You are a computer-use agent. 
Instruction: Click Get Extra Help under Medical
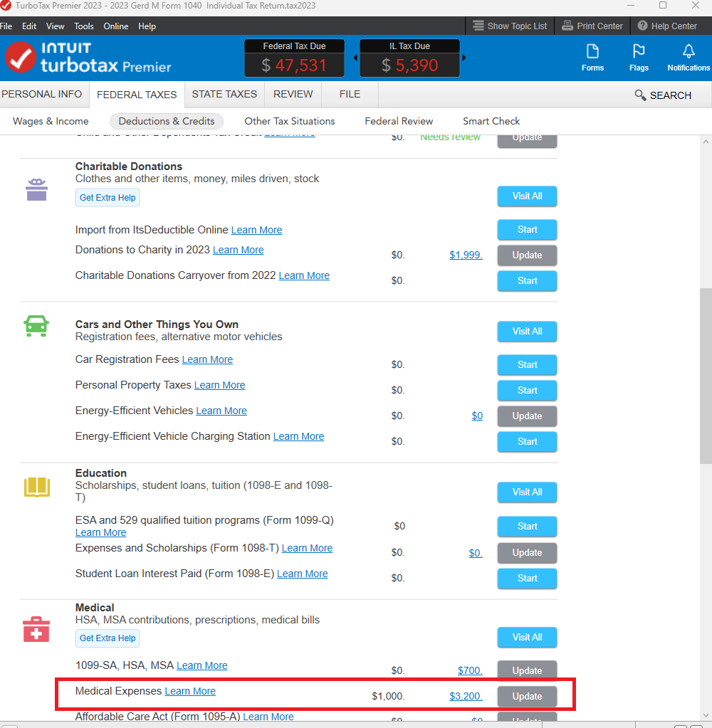108,638
